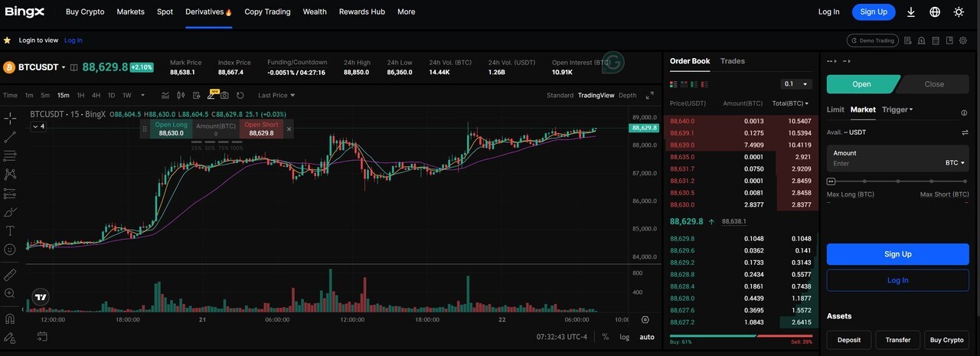This screenshot has width=980, height=356.
Task: Collapse the indicators legend chevron
Action: coord(38,126)
